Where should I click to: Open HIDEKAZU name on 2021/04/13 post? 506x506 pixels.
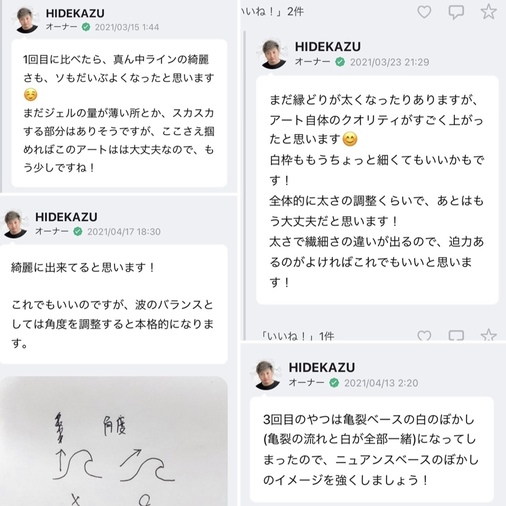tap(322, 367)
